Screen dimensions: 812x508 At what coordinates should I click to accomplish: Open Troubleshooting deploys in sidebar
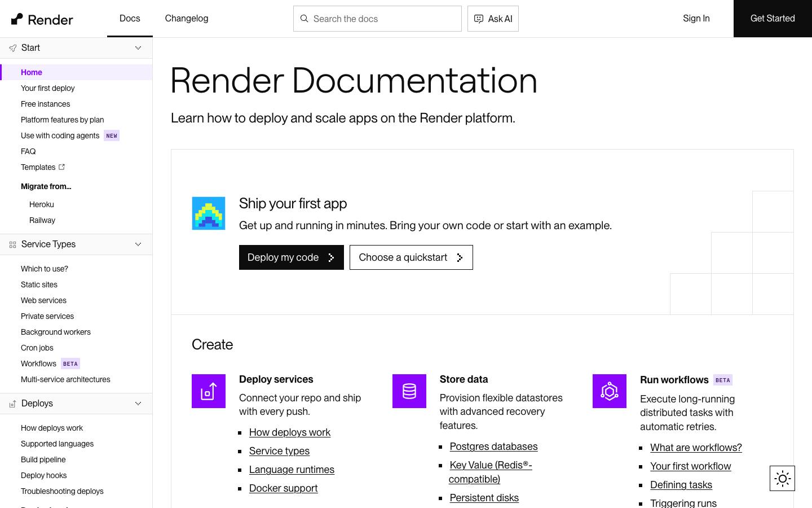tap(62, 491)
